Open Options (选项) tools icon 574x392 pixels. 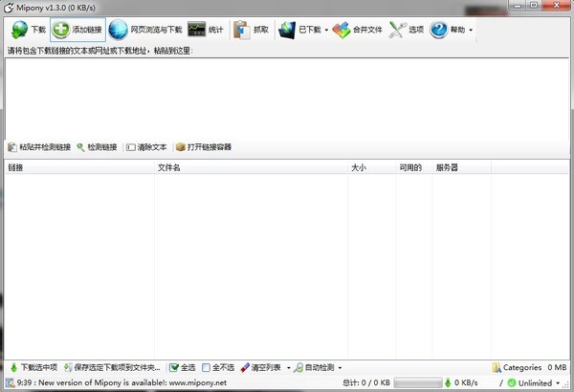coord(397,30)
